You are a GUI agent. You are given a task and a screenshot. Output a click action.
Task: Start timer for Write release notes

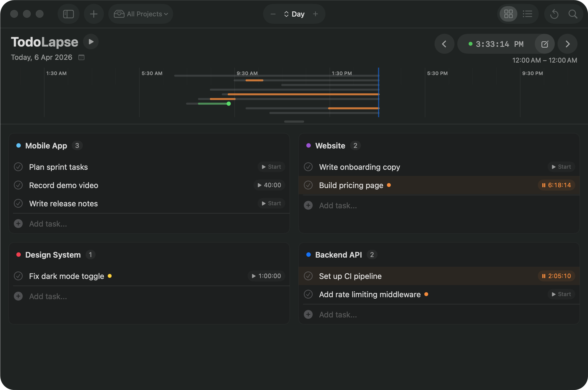pos(271,204)
